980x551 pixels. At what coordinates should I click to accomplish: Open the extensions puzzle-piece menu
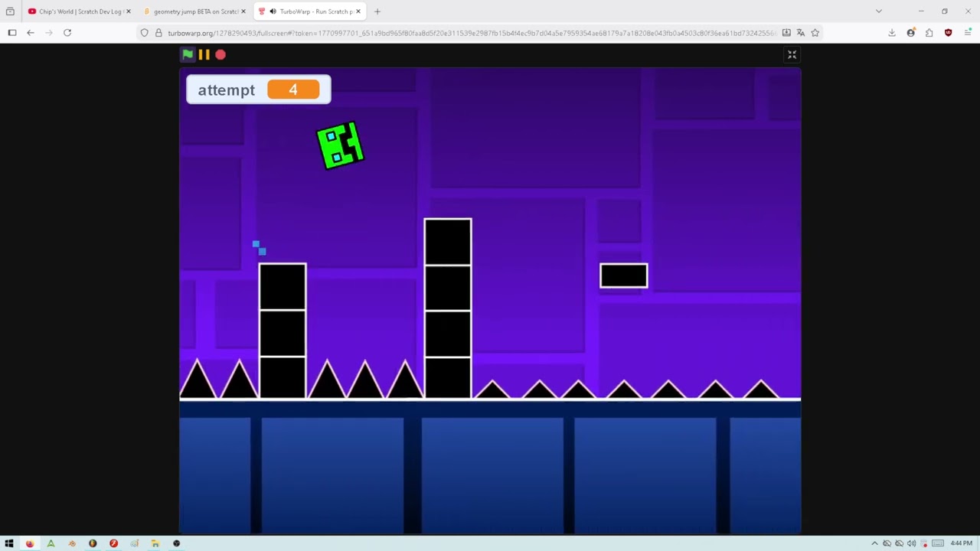pyautogui.click(x=929, y=33)
